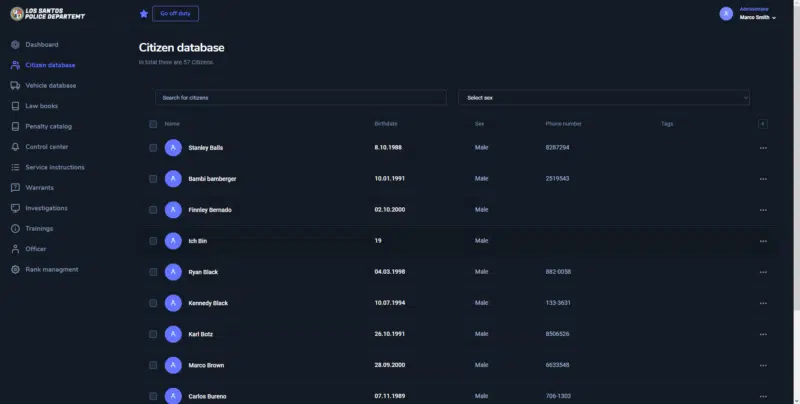This screenshot has height=404, width=800.
Task: Open the three-dot menu for Kennedy Black
Action: click(763, 304)
